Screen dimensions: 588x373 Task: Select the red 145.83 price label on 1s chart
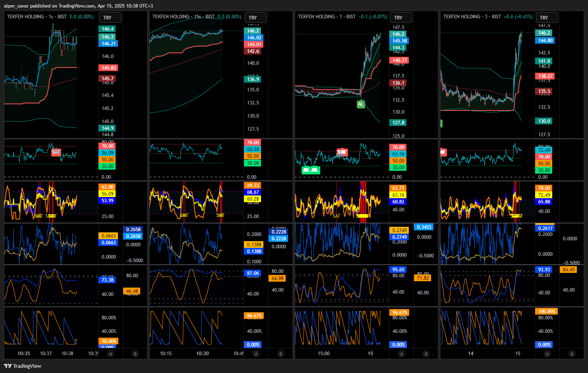[x=108, y=68]
